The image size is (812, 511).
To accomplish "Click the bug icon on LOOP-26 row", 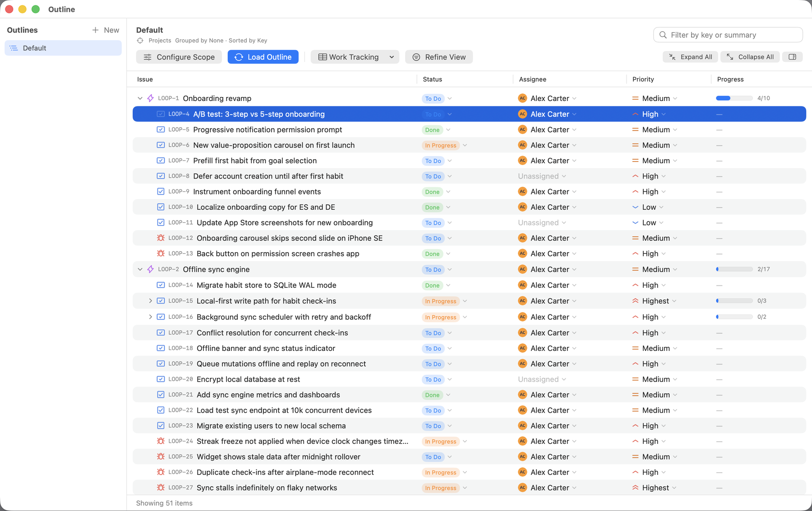I will 161,472.
